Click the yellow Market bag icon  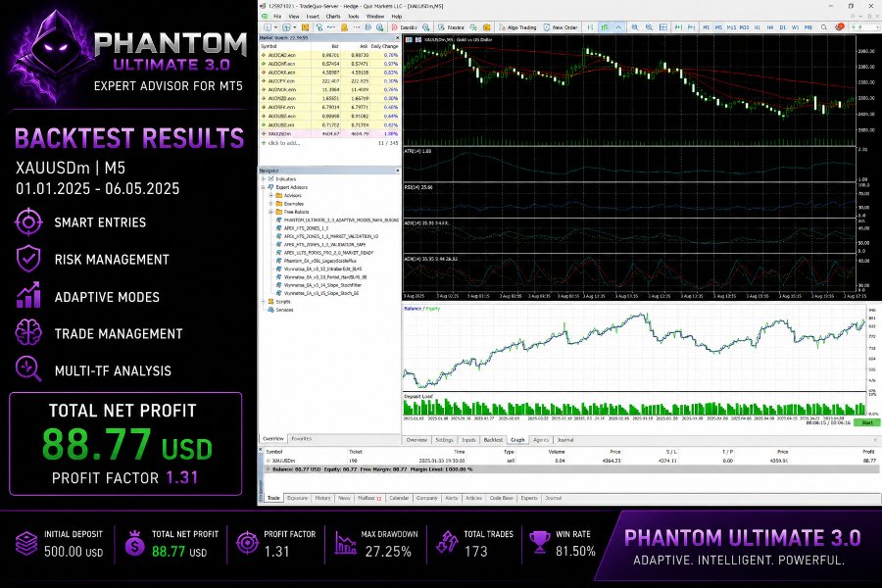(486, 27)
